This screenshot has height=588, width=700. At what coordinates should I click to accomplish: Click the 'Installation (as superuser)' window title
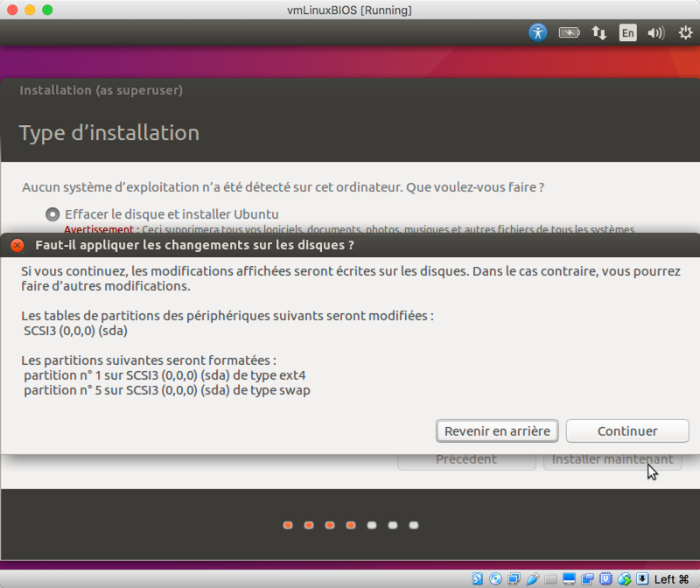[x=101, y=90]
